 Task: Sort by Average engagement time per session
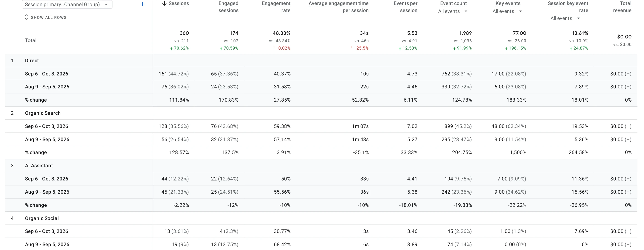coord(338,7)
